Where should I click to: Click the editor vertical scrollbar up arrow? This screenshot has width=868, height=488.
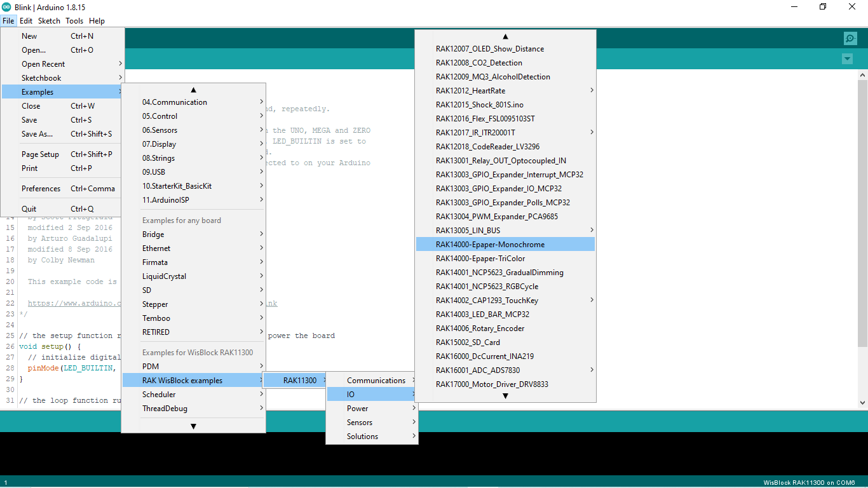tap(862, 75)
